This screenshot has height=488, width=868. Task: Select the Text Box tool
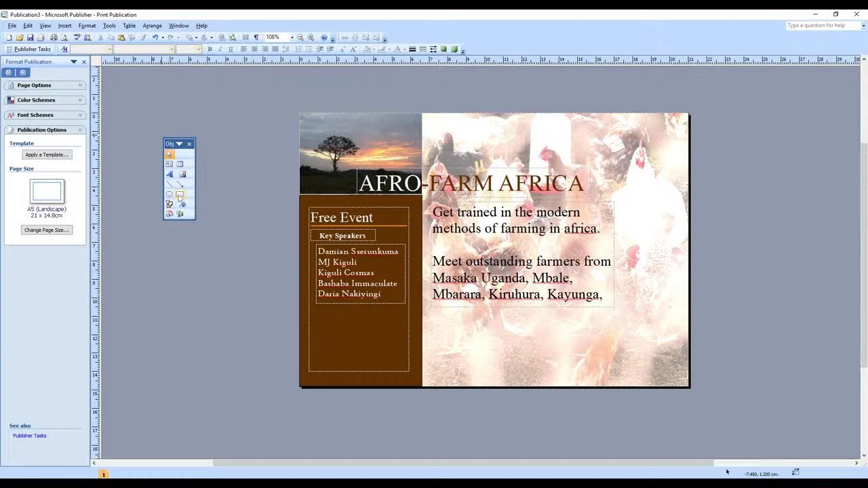[170, 164]
